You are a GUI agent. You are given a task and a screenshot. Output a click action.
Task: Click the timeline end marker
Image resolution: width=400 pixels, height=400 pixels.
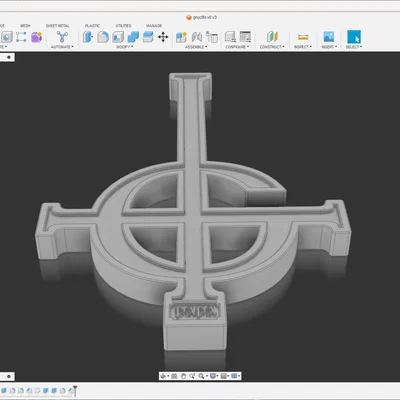[75, 390]
